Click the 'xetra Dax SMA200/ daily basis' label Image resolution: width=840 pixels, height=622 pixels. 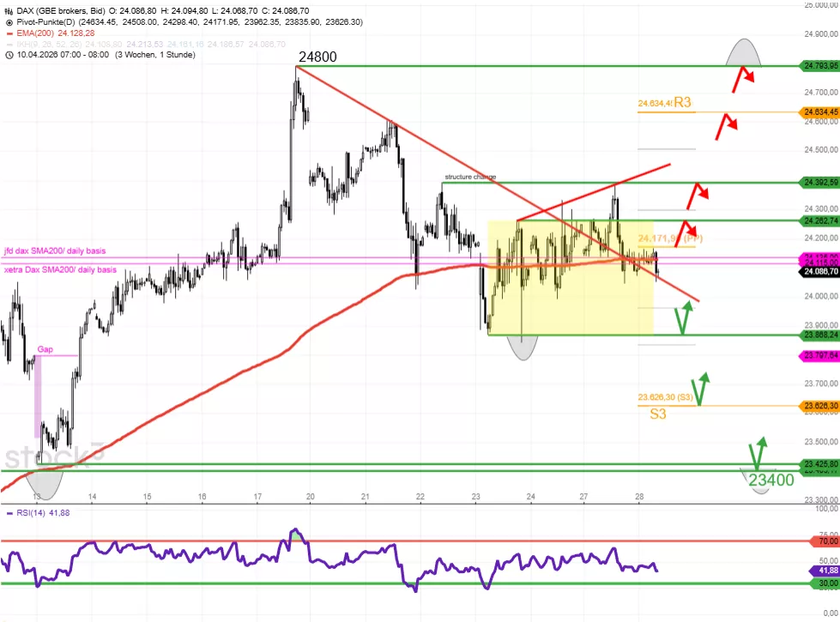click(60, 269)
